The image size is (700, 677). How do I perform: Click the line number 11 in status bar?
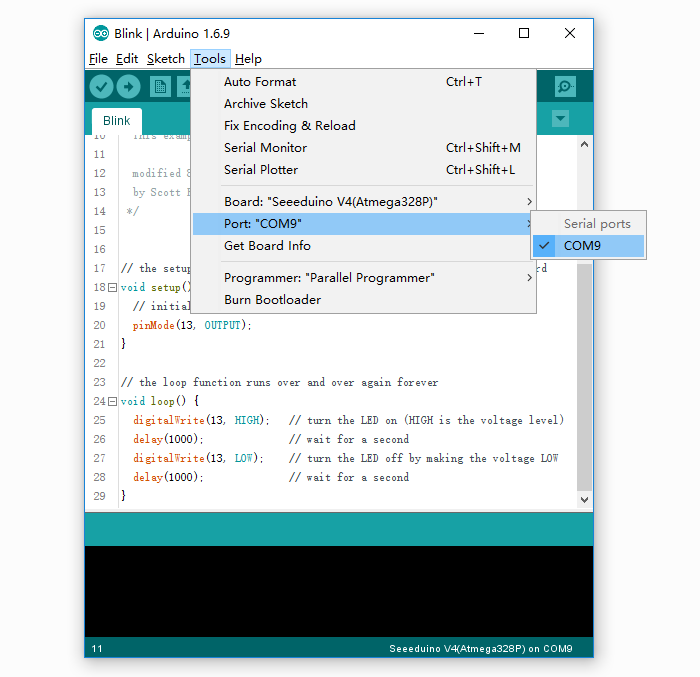pyautogui.click(x=97, y=648)
